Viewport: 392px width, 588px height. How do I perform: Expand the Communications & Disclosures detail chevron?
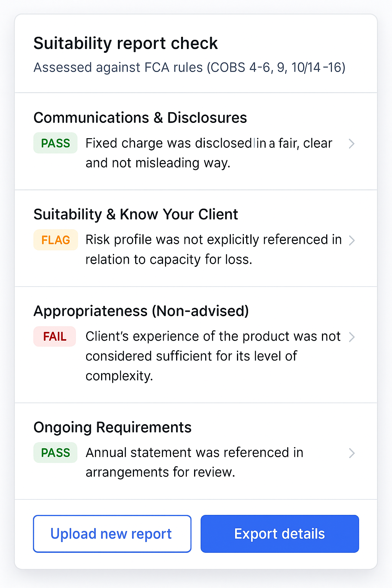tap(352, 144)
